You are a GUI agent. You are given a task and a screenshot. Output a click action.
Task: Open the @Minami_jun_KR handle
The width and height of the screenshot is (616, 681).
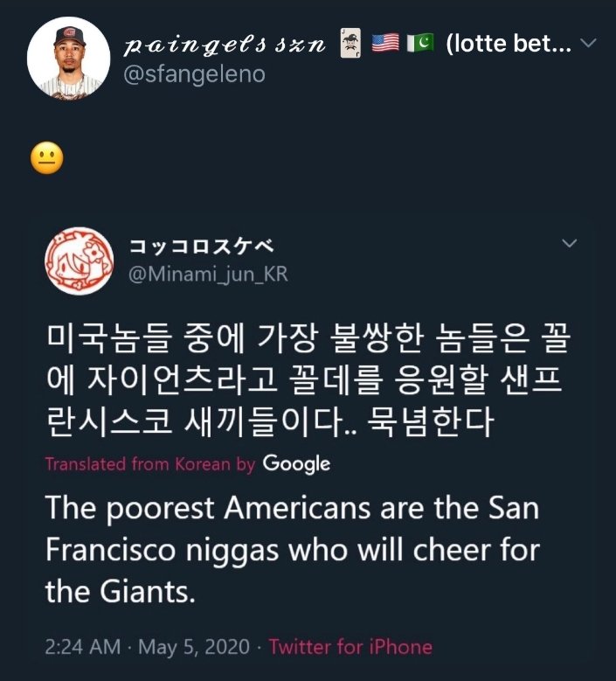pos(208,274)
